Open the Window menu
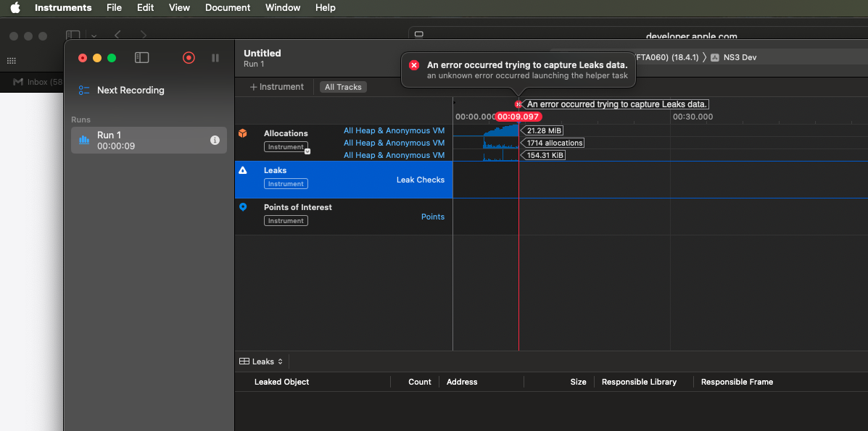The width and height of the screenshot is (868, 431). click(x=283, y=8)
